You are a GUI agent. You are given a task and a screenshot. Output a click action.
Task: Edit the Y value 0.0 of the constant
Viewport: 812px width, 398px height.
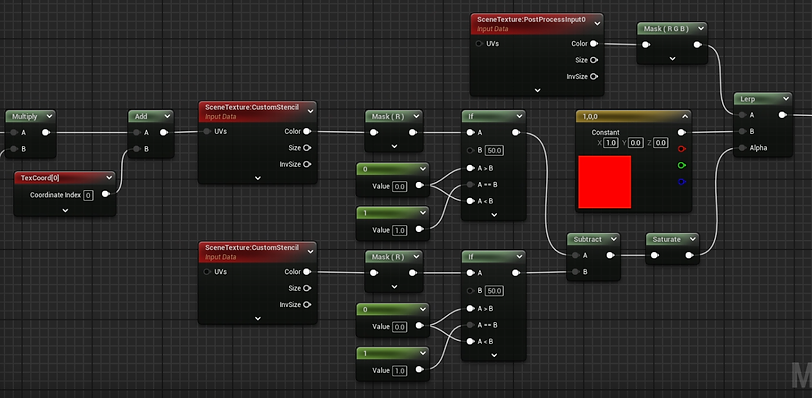(x=636, y=142)
